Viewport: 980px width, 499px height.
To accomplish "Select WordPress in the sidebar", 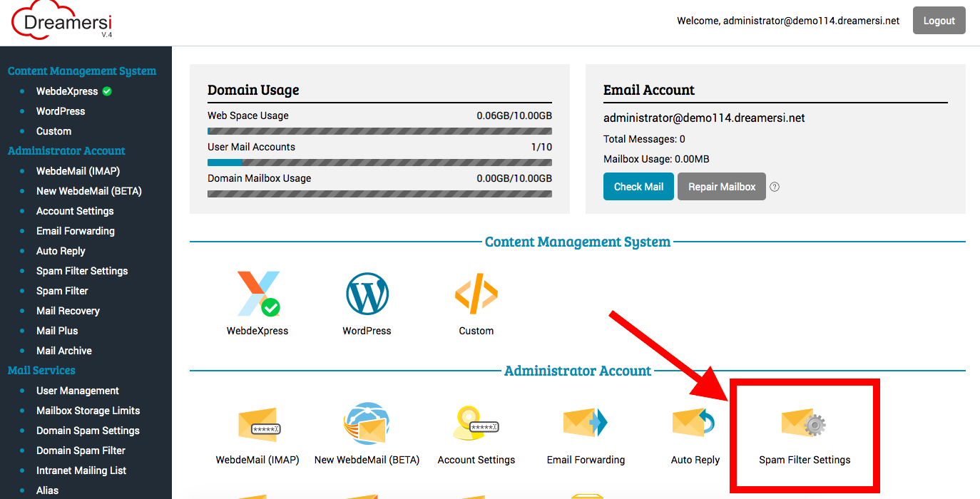I will 61,111.
